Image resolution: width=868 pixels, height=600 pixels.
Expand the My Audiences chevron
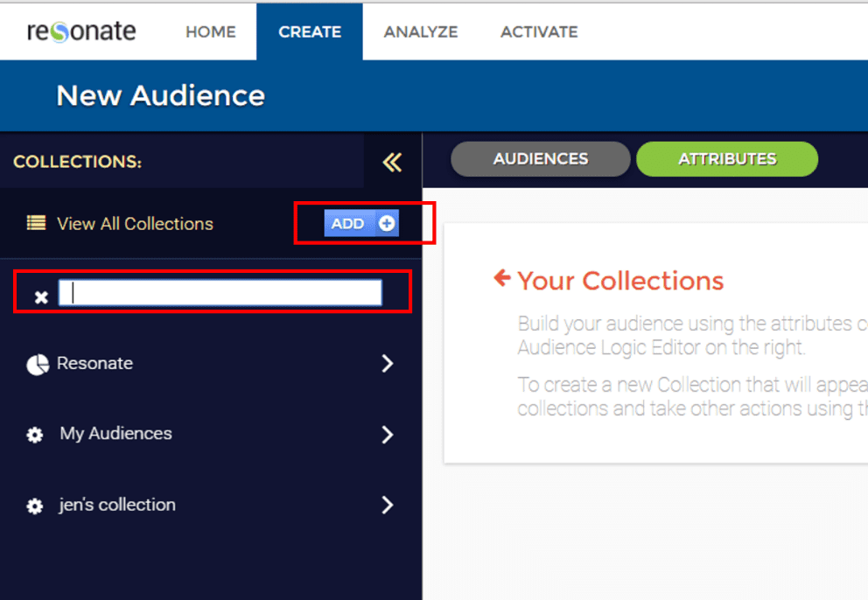(388, 435)
